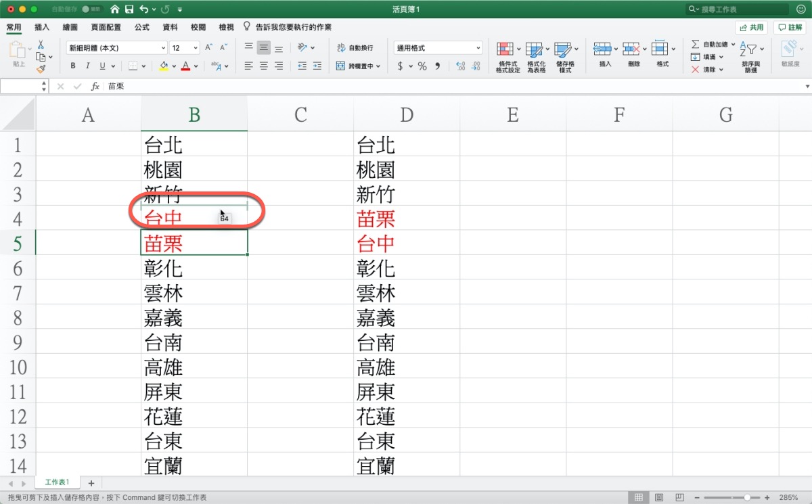This screenshot has width=812, height=504.
Task: Click the Format Painter brush icon
Action: coord(41,68)
